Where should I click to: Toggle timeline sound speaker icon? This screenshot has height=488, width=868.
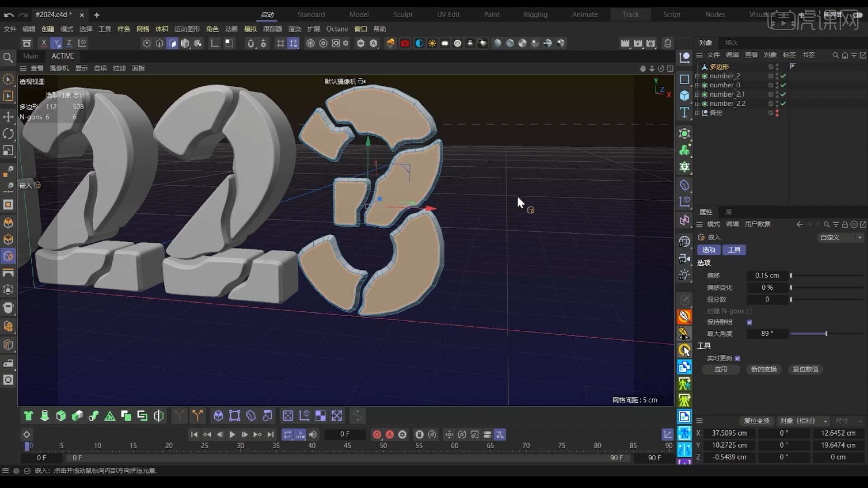pos(313,434)
